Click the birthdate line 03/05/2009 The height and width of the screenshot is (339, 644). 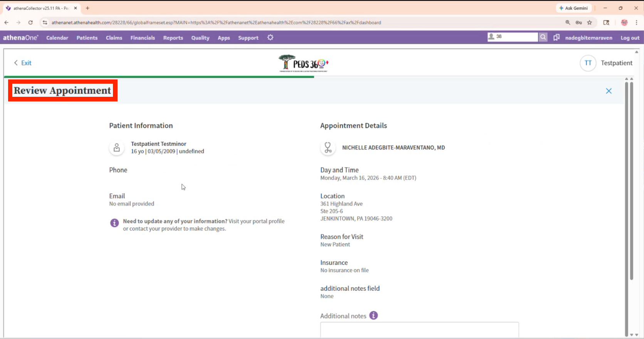pyautogui.click(x=168, y=151)
